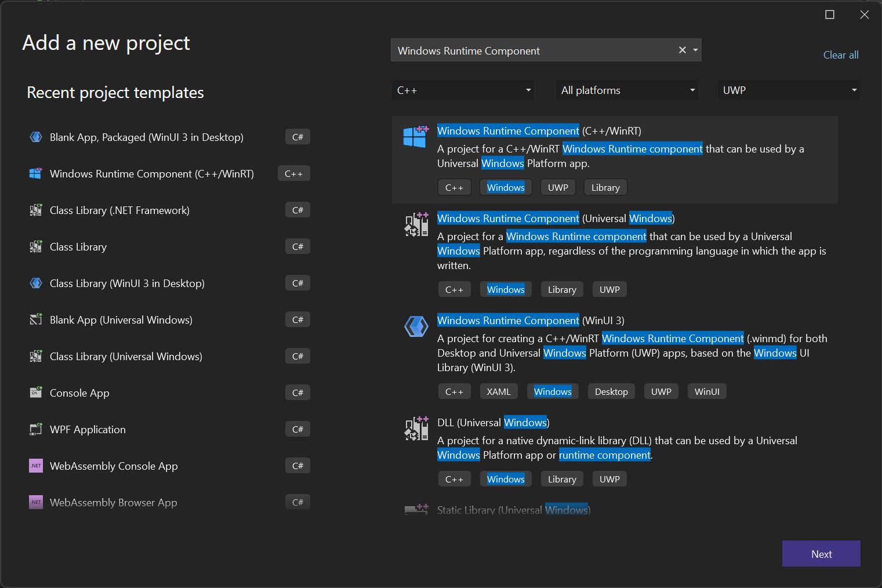The width and height of the screenshot is (882, 588).
Task: Click the DLL (Universal Windows) template icon
Action: pyautogui.click(x=416, y=429)
